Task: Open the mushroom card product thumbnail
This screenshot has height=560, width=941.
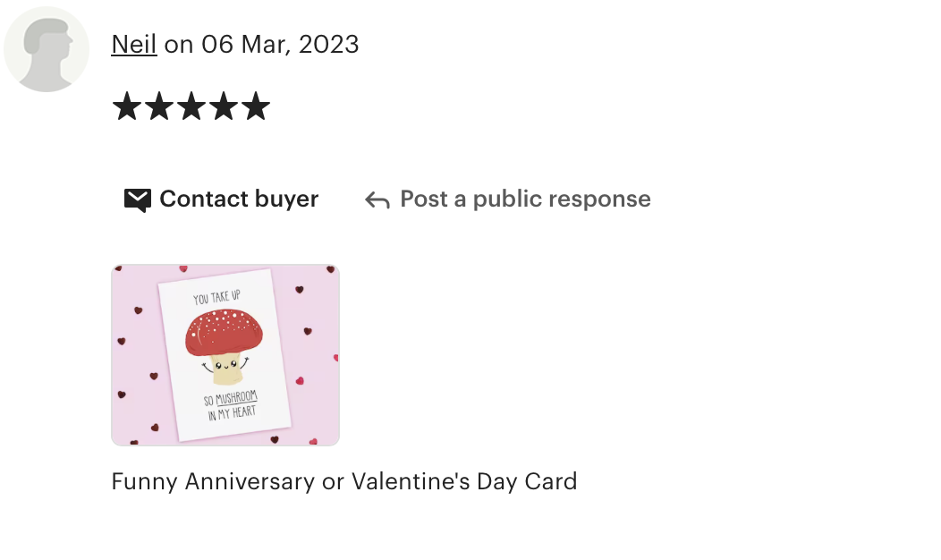Action: tap(225, 355)
